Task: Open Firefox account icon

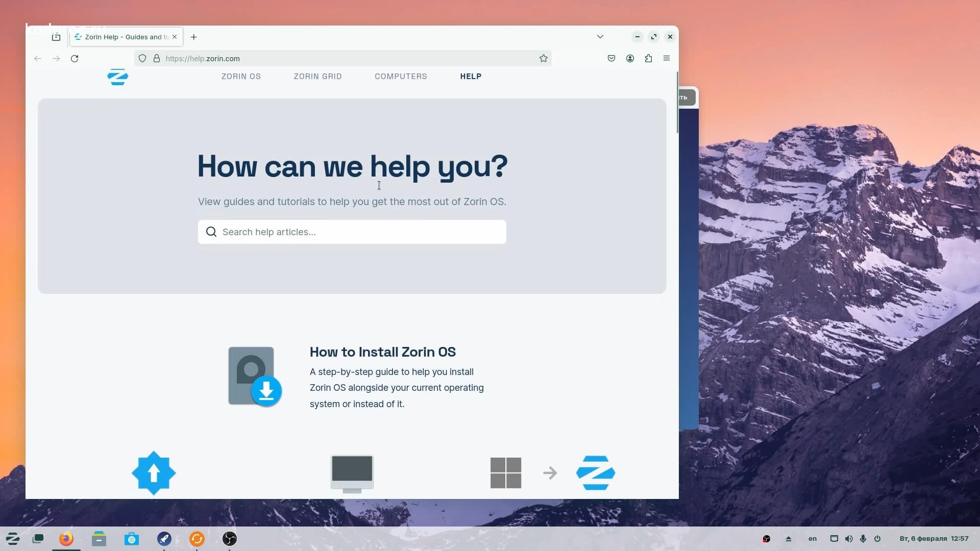Action: coord(630,59)
